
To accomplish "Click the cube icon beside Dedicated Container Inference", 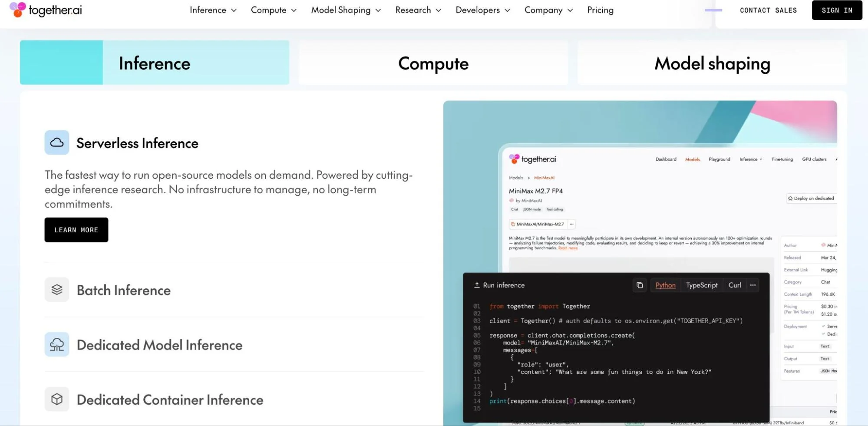I will (57, 399).
